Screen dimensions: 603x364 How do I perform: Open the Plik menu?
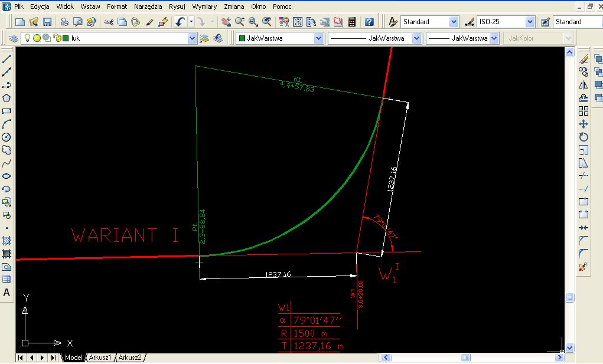[19, 6]
